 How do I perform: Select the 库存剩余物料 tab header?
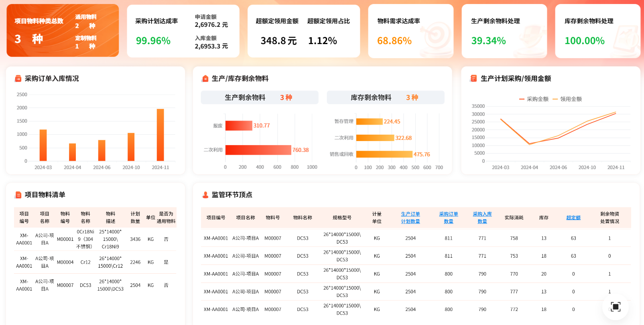[386, 97]
